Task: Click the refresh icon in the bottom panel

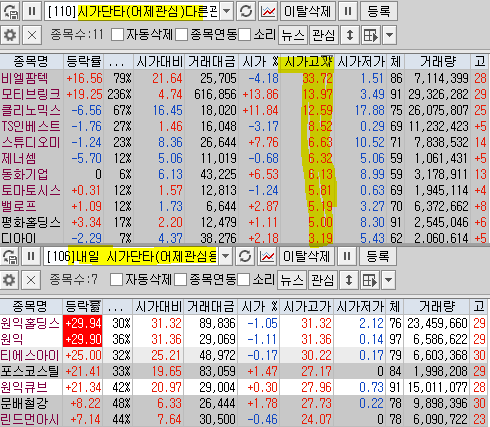Action: 245,256
